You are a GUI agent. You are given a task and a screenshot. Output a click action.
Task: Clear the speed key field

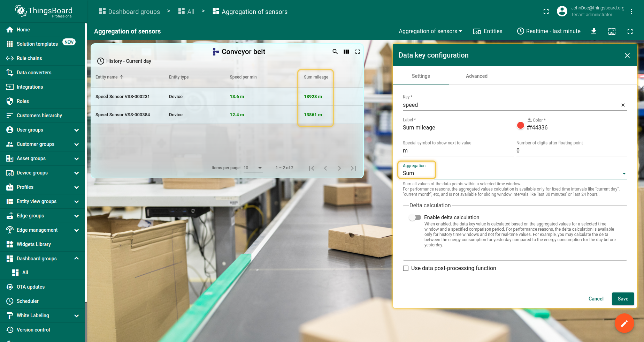pos(623,105)
